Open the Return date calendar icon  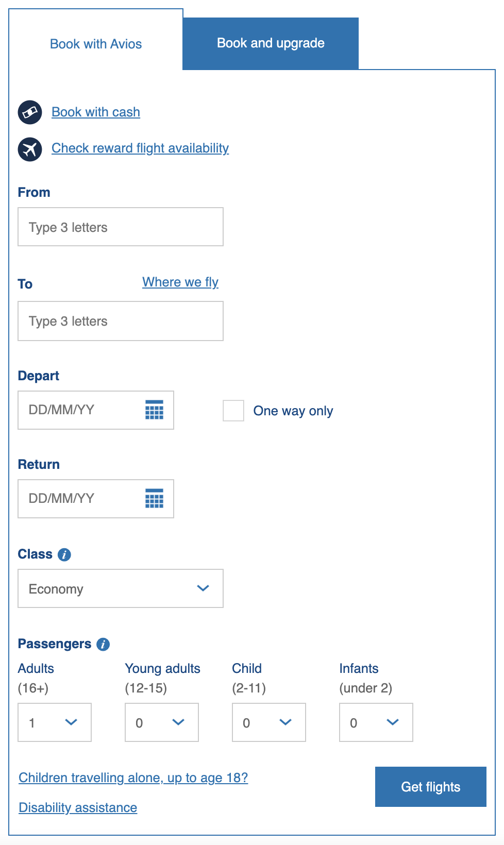[154, 499]
